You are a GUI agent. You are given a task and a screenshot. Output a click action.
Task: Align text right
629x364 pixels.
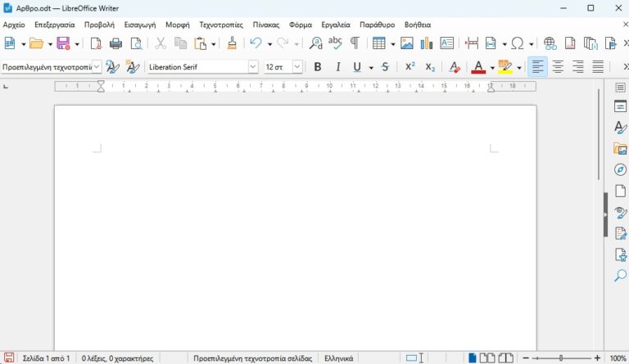tap(577, 67)
